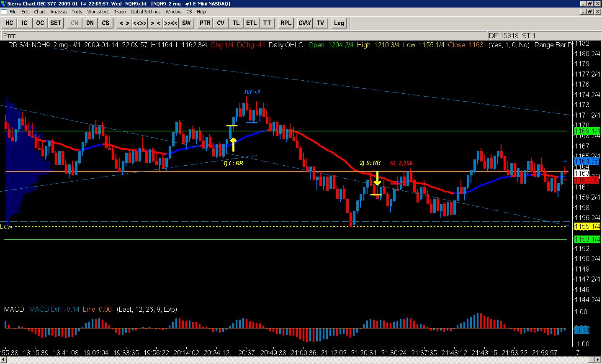The image size is (602, 364).
Task: Click the DN toolbar button
Action: [x=90, y=23]
